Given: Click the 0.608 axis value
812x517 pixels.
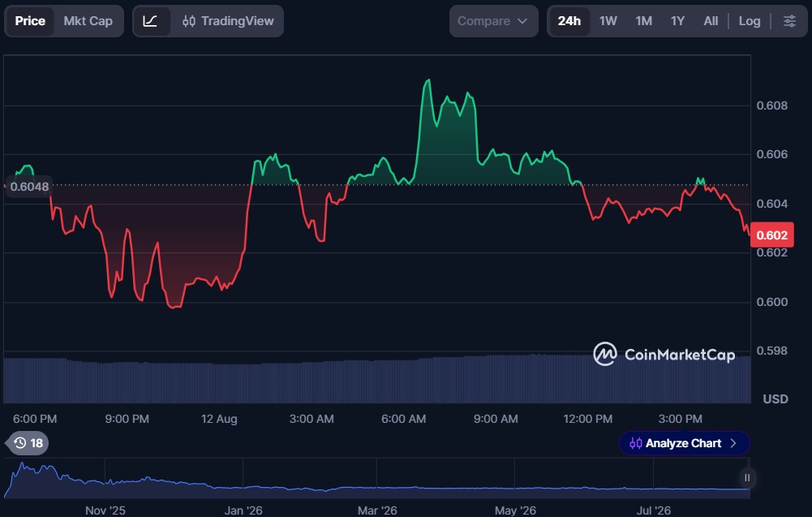Looking at the screenshot, I should coord(771,106).
